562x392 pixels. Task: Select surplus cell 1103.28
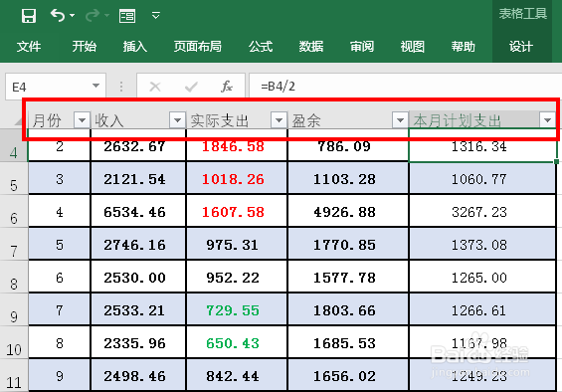pyautogui.click(x=348, y=179)
